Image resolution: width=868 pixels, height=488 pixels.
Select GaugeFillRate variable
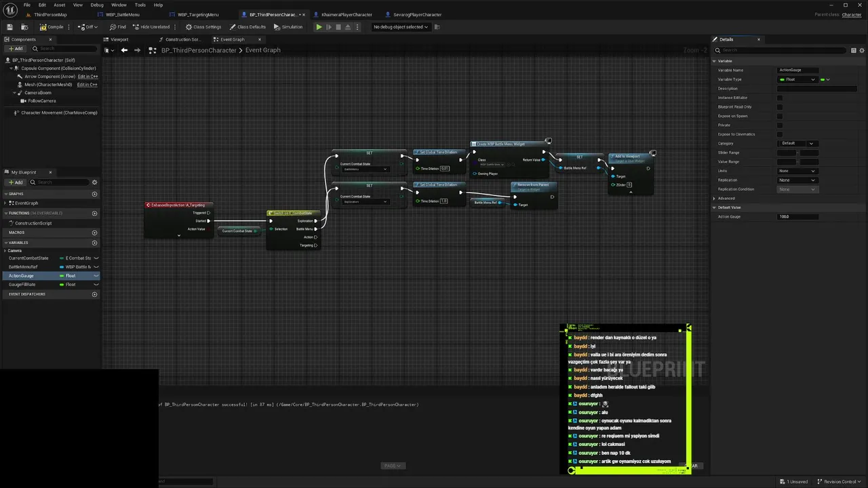click(x=23, y=285)
